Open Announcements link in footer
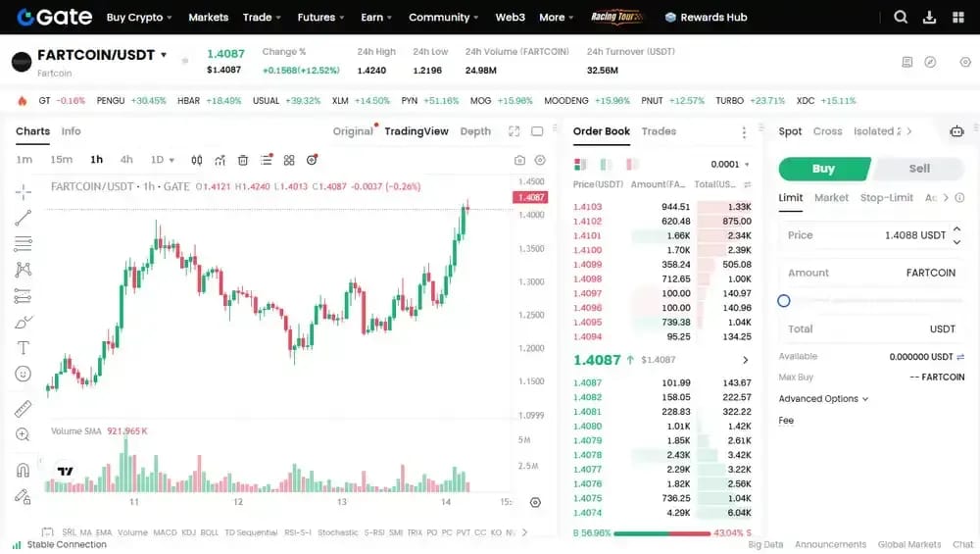This screenshot has height=554, width=980. point(830,544)
